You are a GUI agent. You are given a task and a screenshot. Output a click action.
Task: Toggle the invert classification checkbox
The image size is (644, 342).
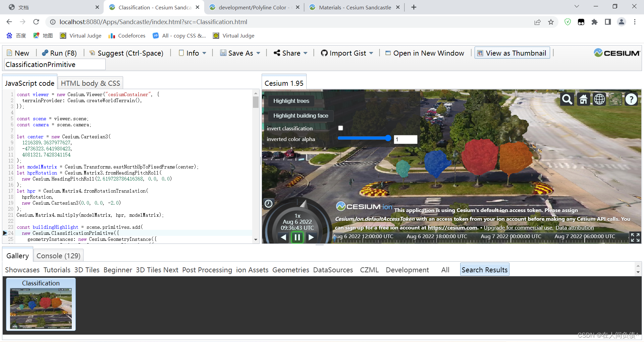coord(340,128)
